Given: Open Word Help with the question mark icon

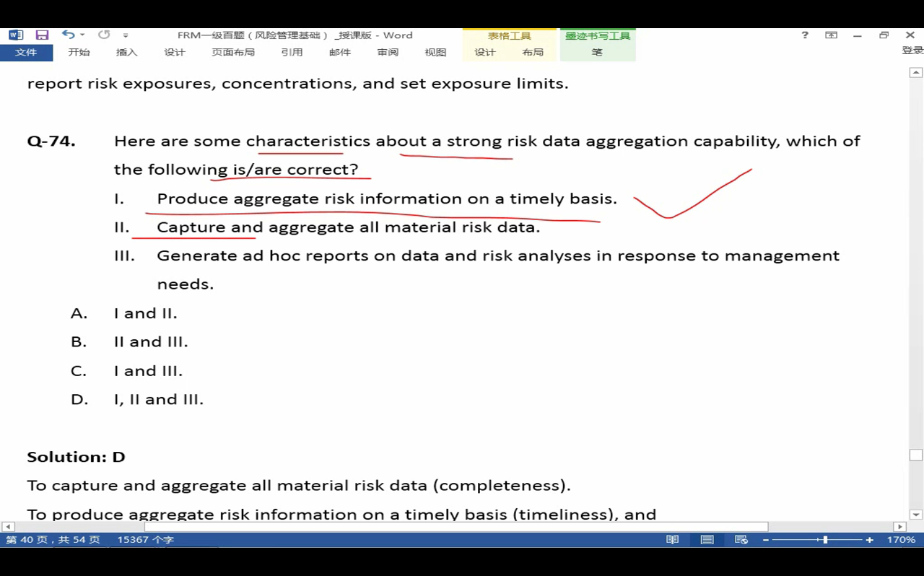Looking at the screenshot, I should point(805,35).
